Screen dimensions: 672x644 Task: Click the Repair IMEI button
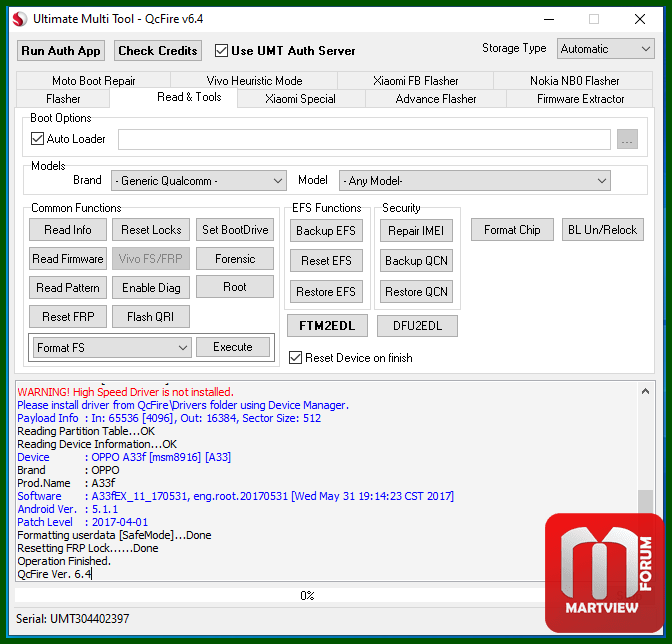coord(416,231)
